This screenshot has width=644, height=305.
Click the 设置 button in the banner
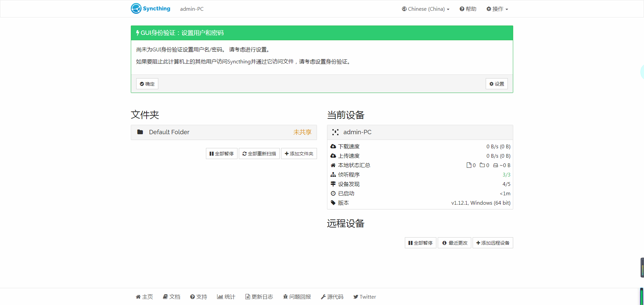pyautogui.click(x=497, y=84)
